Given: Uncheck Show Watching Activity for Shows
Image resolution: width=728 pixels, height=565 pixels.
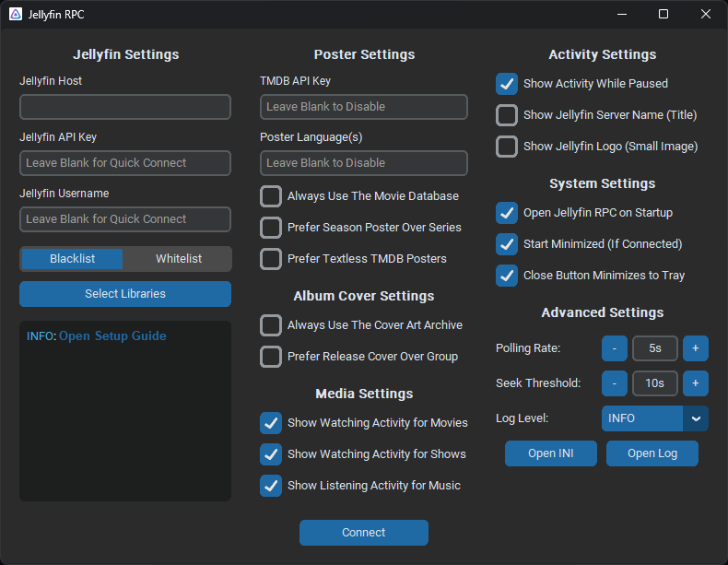Looking at the screenshot, I should point(271,454).
